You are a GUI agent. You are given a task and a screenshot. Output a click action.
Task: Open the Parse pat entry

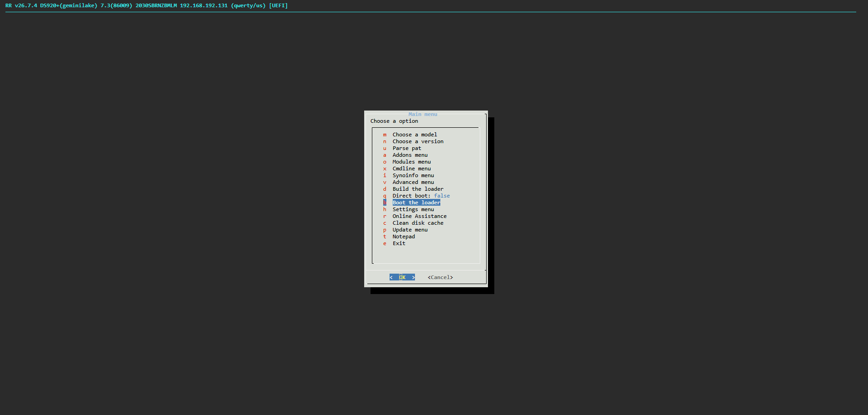(x=406, y=148)
